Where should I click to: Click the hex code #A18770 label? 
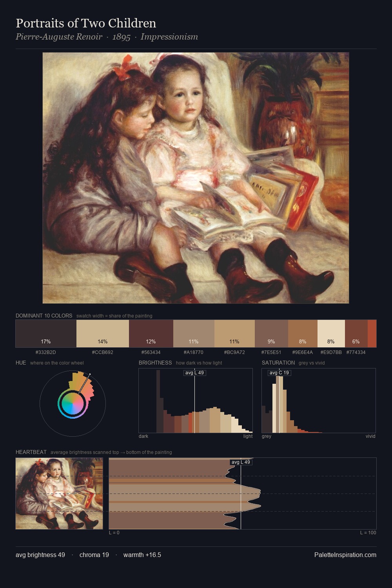194,352
